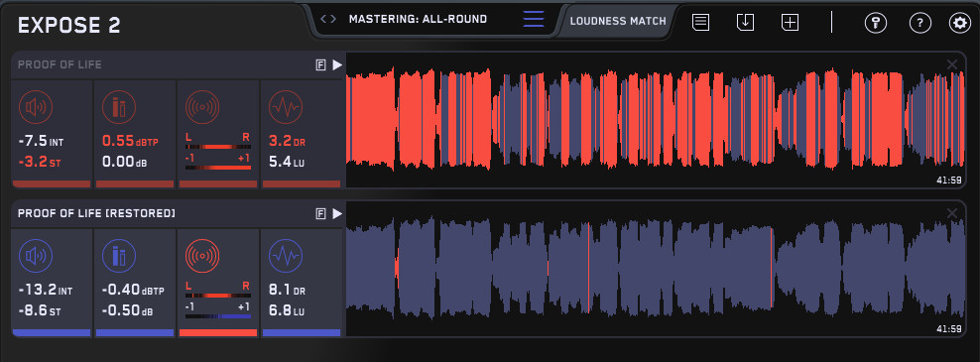The height and width of the screenshot is (362, 980).
Task: Click the -1/+1 correlation meter on Restored track
Action: tap(218, 316)
